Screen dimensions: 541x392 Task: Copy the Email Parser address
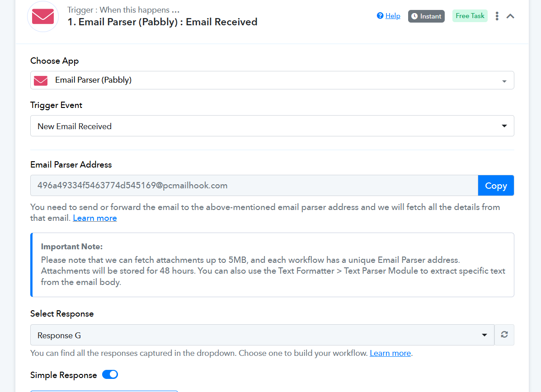[x=496, y=186]
